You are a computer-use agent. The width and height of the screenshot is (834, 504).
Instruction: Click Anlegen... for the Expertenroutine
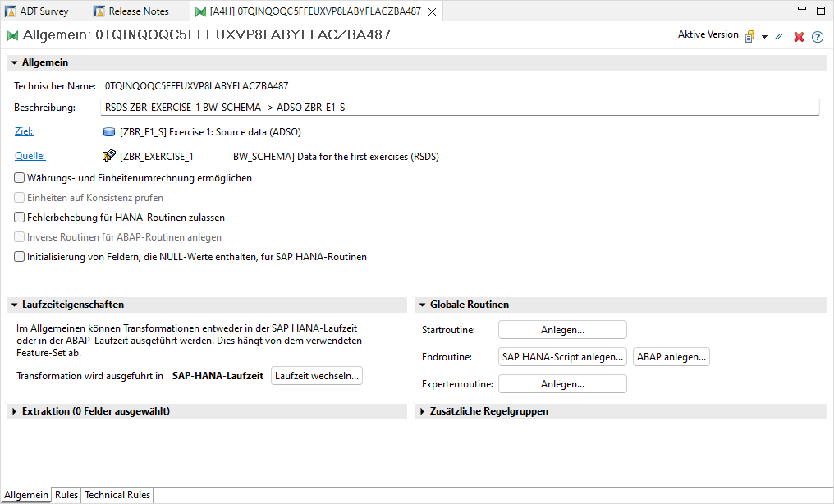click(562, 384)
